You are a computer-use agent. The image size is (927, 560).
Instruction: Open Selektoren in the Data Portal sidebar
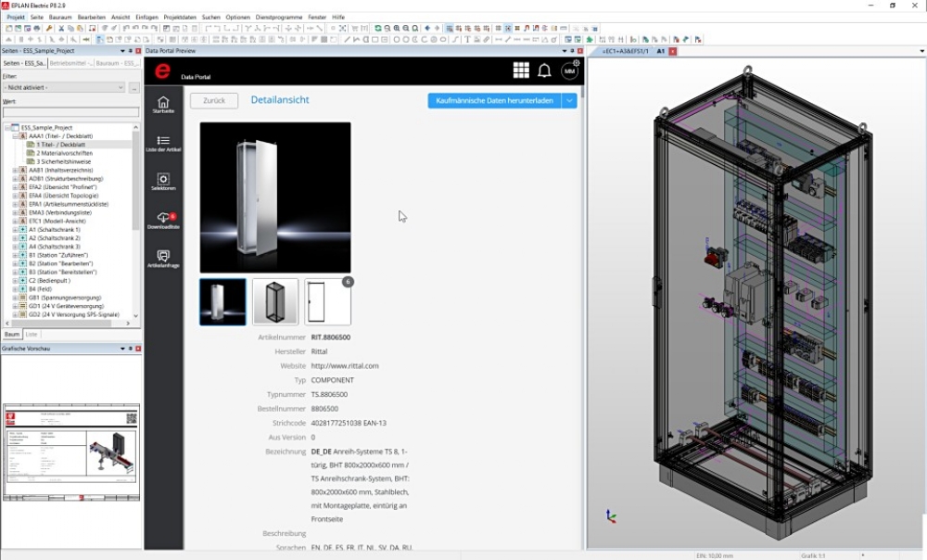point(163,181)
